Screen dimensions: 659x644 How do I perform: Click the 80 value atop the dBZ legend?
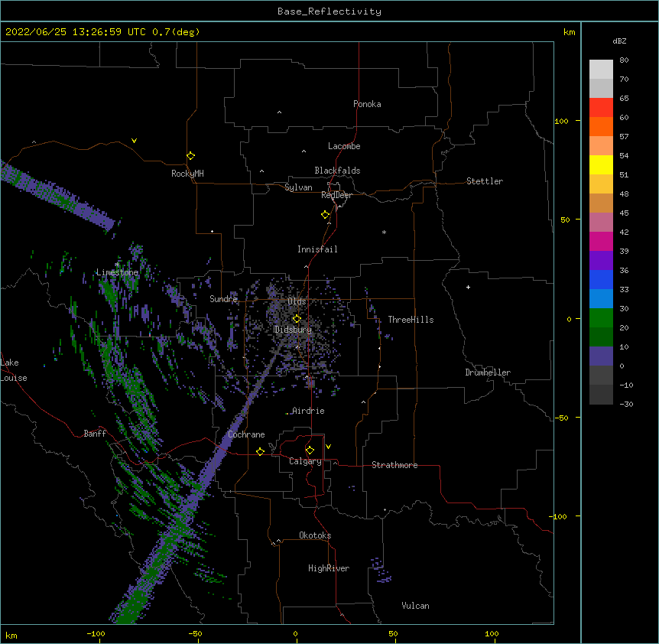(624, 60)
